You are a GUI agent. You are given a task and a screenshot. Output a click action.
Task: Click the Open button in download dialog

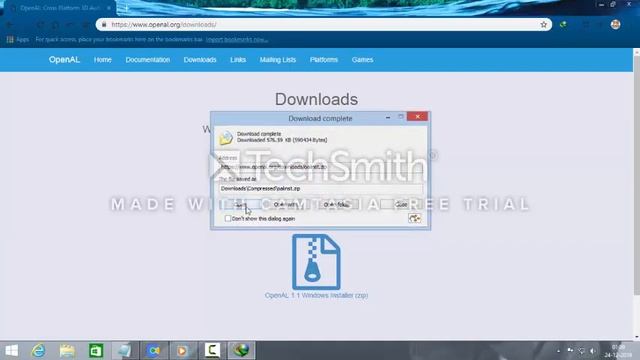point(240,204)
